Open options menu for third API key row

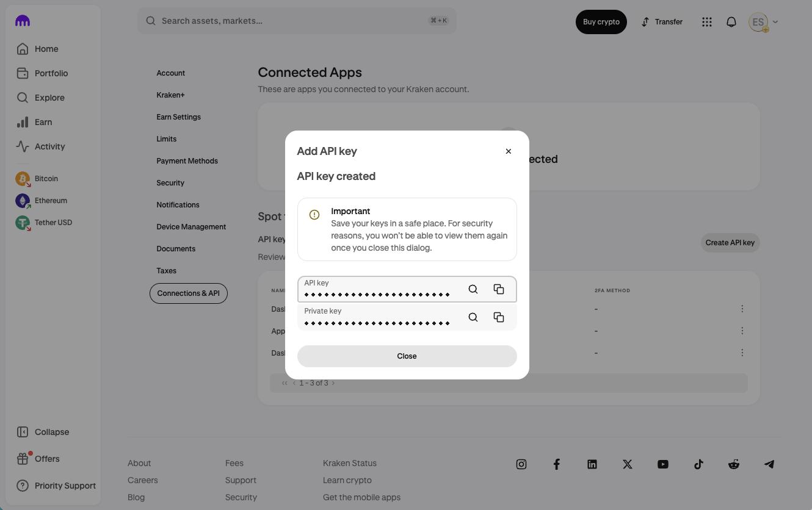coord(742,353)
